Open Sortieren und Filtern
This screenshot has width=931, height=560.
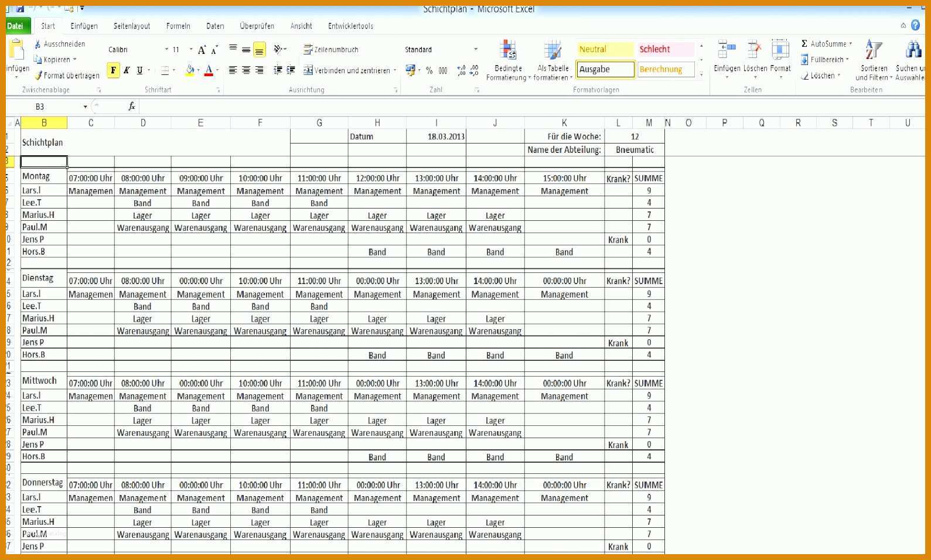874,60
